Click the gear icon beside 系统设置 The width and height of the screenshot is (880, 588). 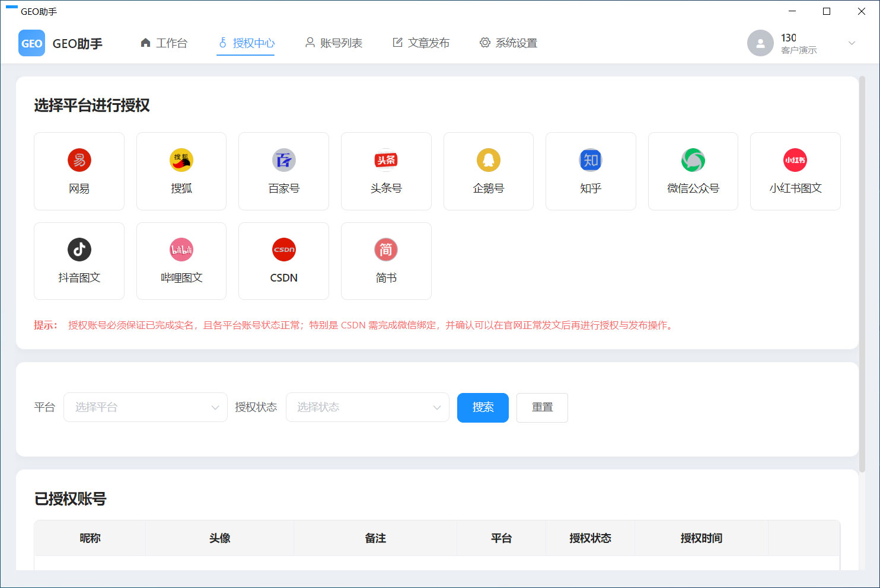[485, 43]
